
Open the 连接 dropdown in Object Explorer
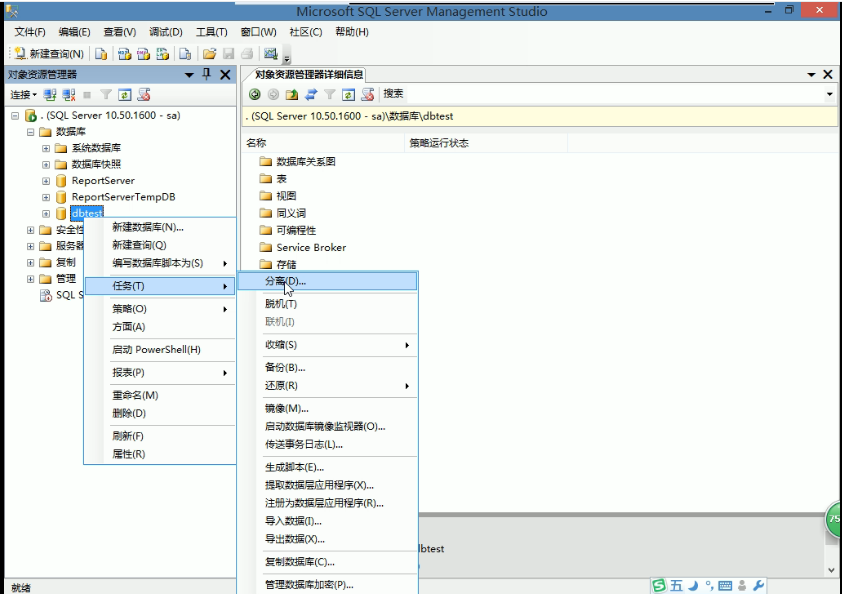[x=23, y=95]
